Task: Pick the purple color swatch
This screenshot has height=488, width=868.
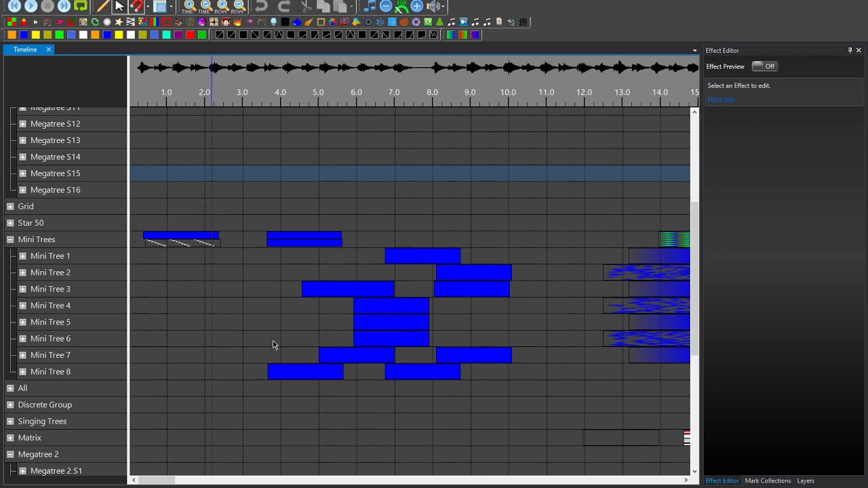Action: [x=178, y=35]
